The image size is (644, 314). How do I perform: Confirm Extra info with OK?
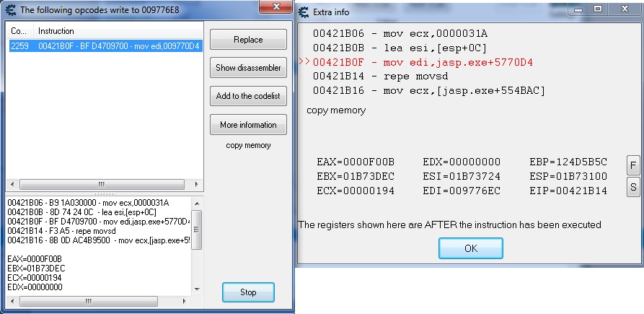coord(470,248)
